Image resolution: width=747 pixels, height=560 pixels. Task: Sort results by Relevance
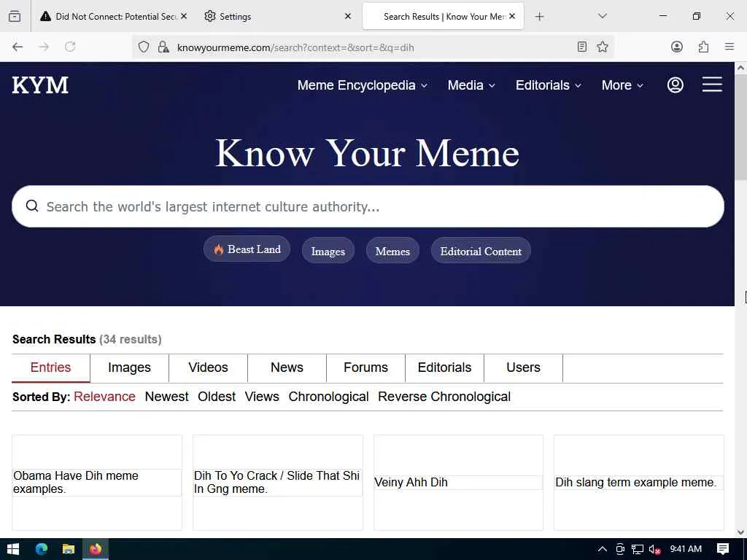point(104,397)
